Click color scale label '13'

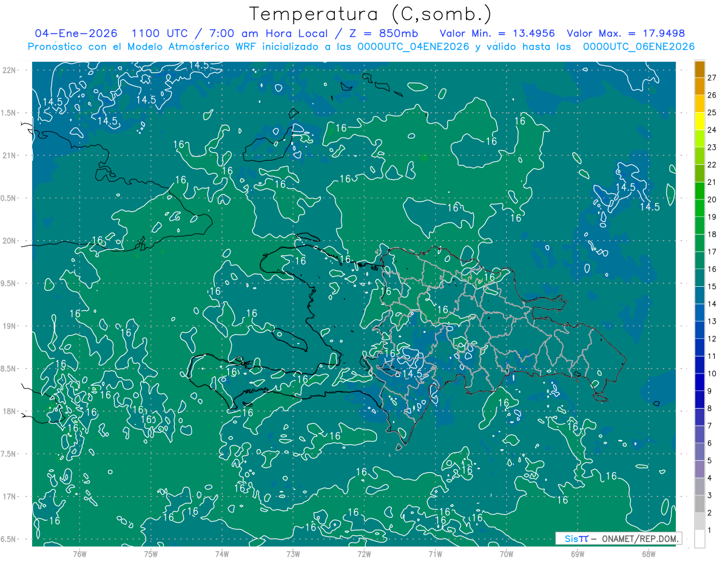(x=712, y=321)
